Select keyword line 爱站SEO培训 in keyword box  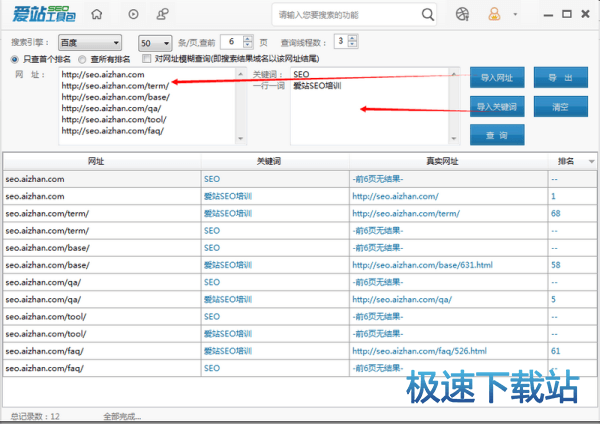[317, 86]
